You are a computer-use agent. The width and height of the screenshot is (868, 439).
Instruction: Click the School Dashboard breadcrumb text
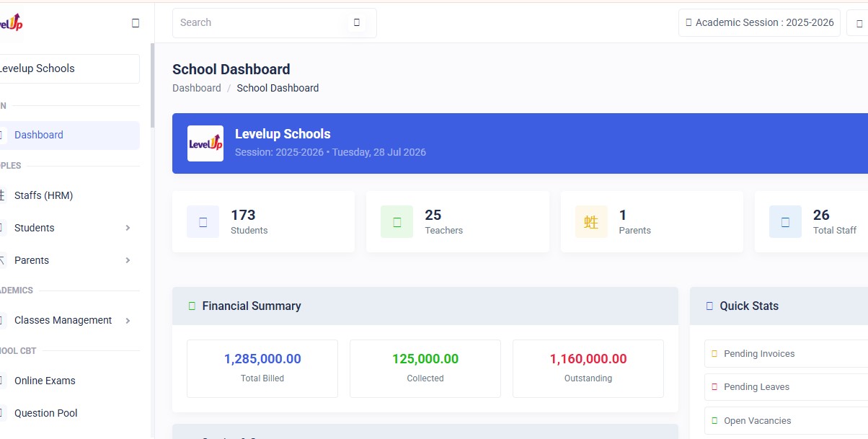(278, 88)
